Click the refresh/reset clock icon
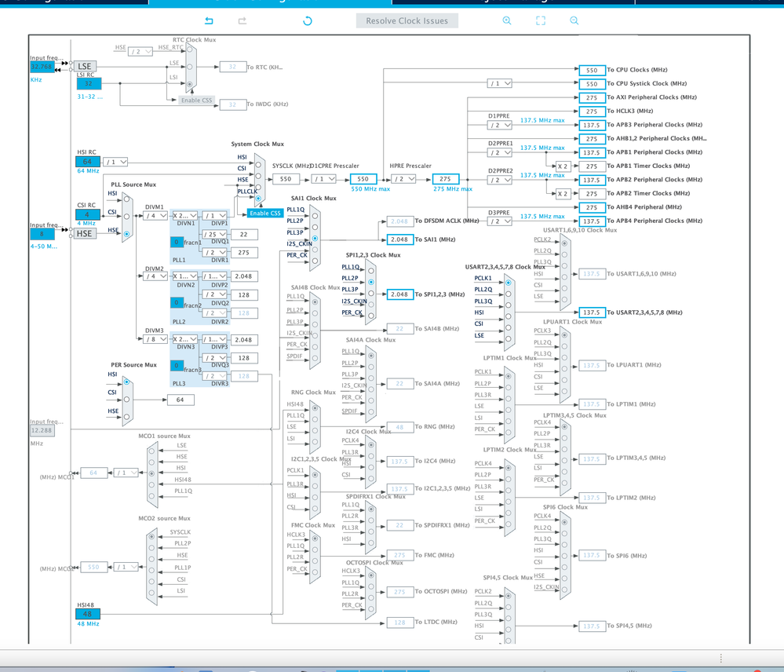 coord(308,20)
